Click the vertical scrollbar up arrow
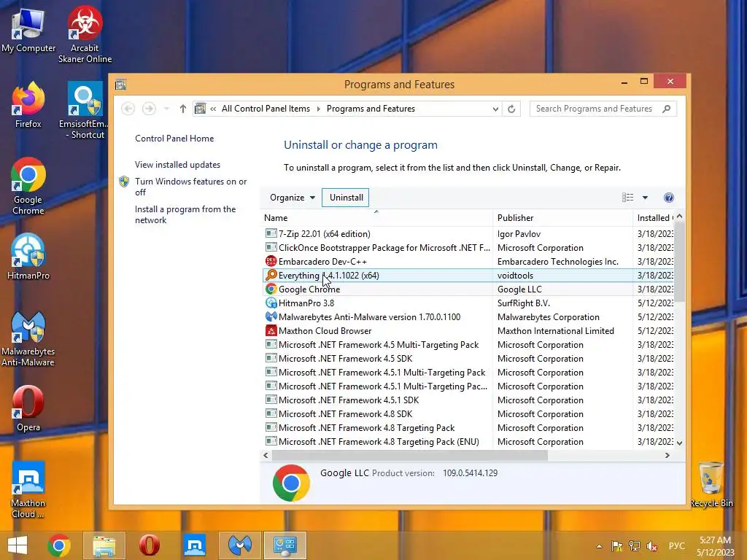747x560 pixels. tap(680, 216)
